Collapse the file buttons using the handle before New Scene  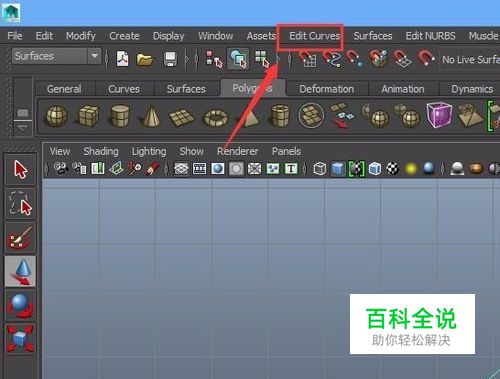(x=107, y=59)
